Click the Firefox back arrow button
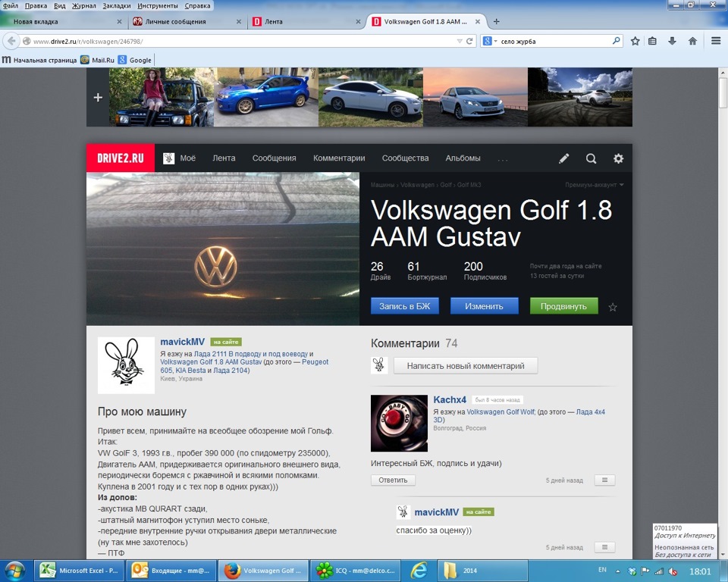This screenshot has height=582, width=728. tap(11, 42)
